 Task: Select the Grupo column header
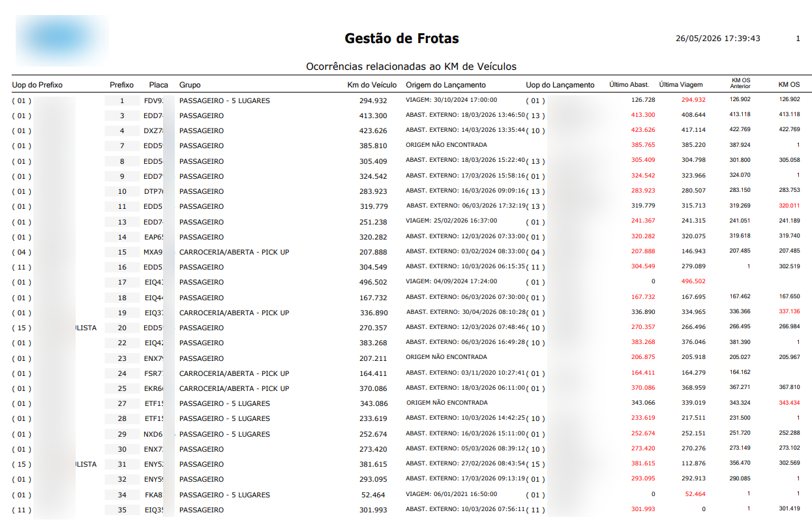click(190, 85)
